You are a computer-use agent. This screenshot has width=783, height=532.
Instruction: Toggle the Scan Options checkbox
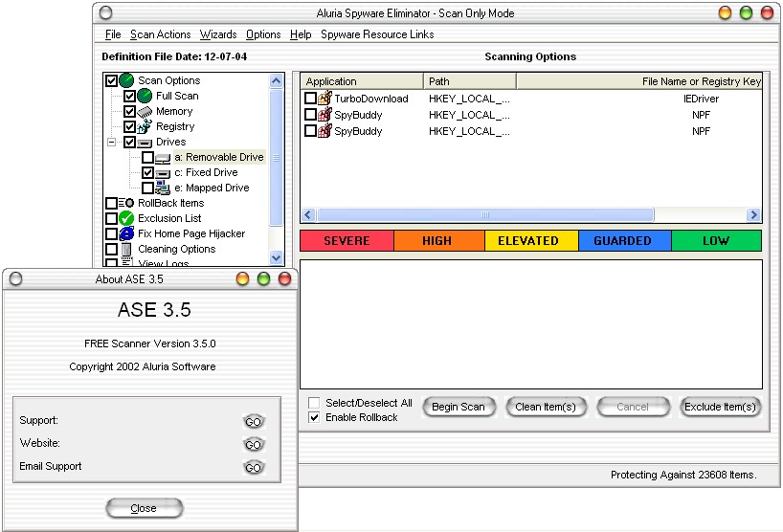point(111,80)
